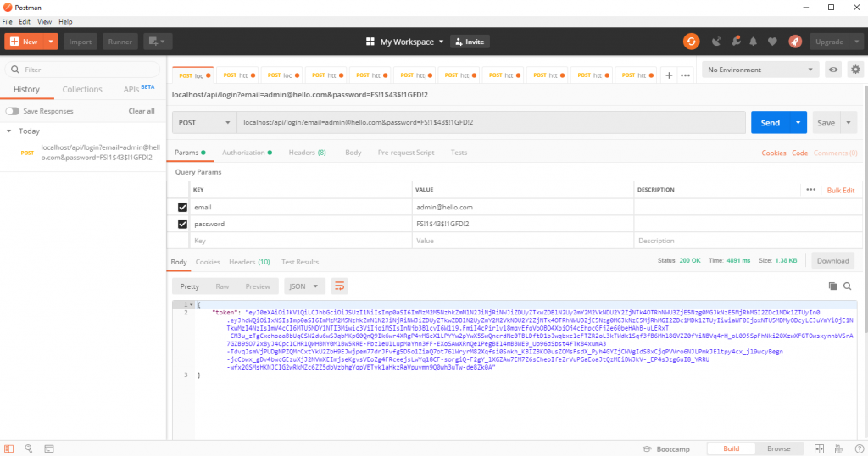Open the Code snippet link
This screenshot has width=868, height=456.
799,153
